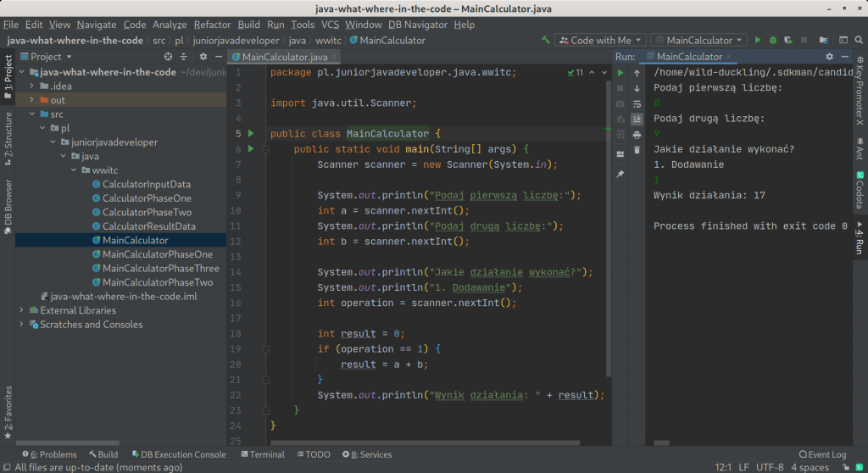Select CalculatorPhaseOne in project tree
Image resolution: width=868 pixels, height=473 pixels.
click(x=147, y=198)
